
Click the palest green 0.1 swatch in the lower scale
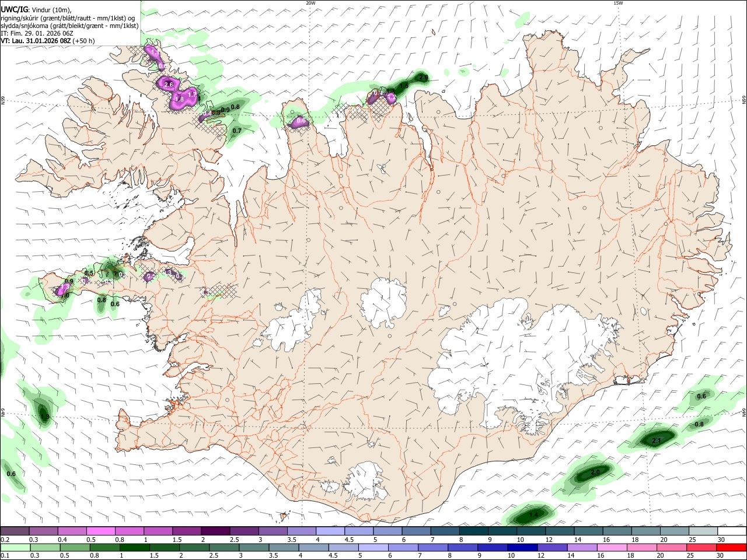(x=15, y=547)
